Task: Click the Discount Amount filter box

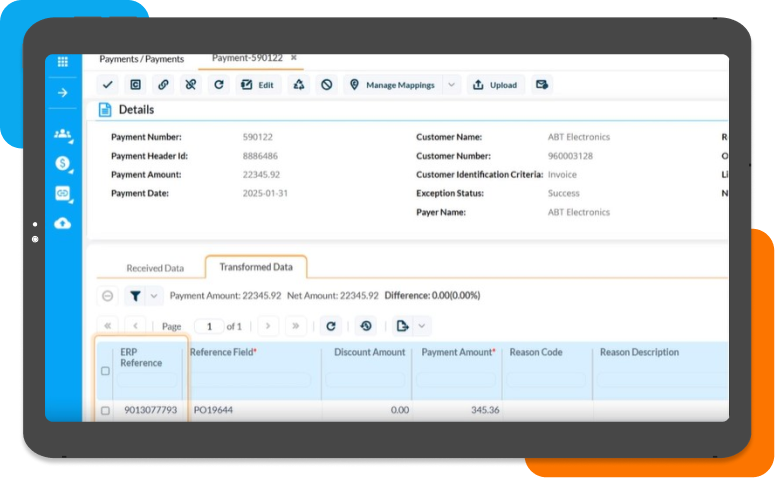Action: coord(365,380)
